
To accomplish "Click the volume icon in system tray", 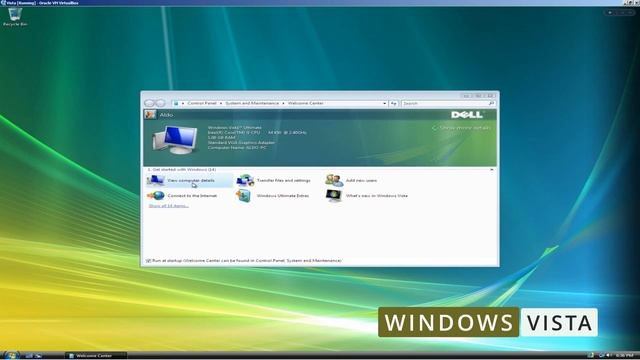I will click(x=609, y=356).
